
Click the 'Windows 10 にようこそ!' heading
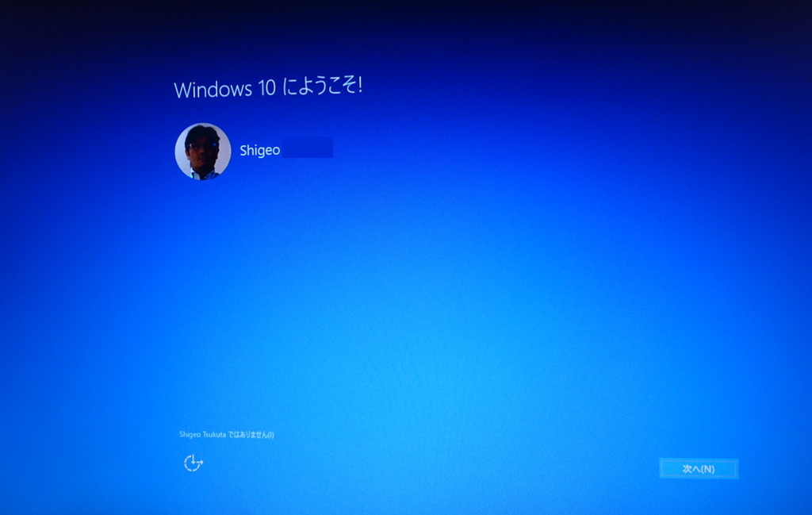[268, 87]
